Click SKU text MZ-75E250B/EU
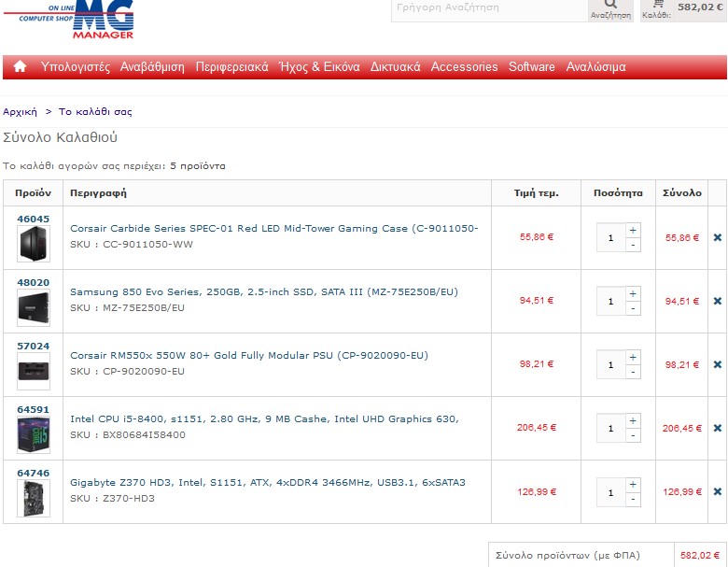728x567 pixels. [144, 308]
